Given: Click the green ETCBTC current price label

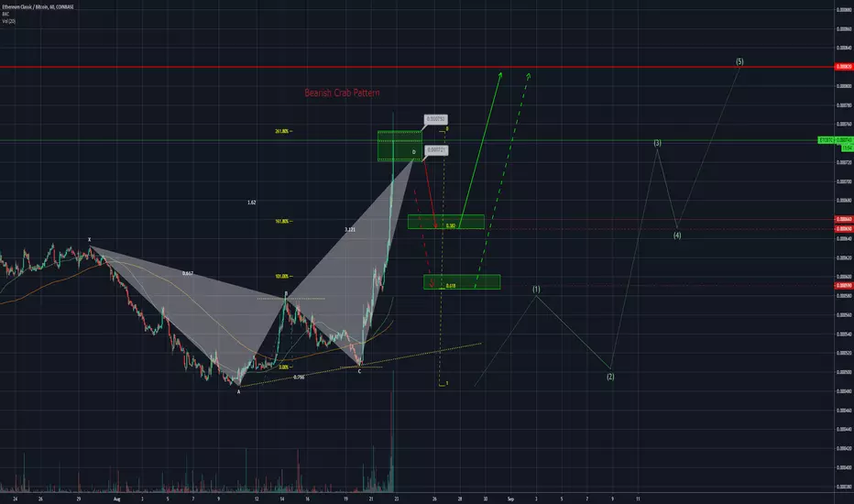Looking at the screenshot, I should (836, 140).
